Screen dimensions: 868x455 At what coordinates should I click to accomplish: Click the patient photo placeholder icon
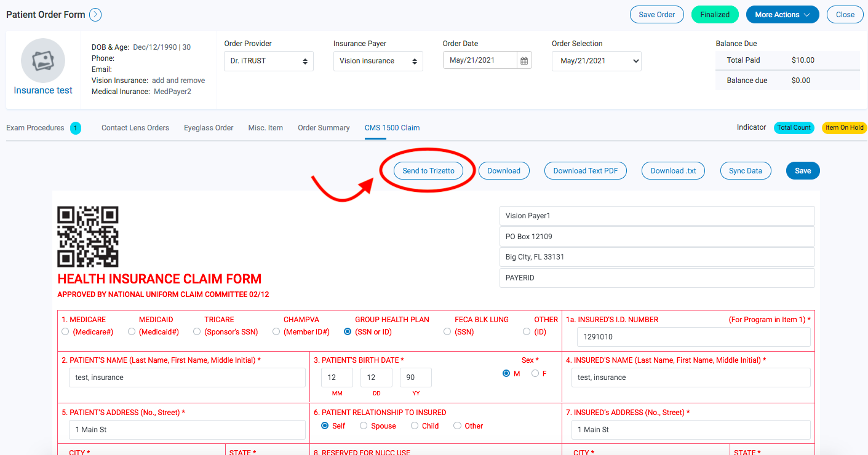tap(42, 61)
